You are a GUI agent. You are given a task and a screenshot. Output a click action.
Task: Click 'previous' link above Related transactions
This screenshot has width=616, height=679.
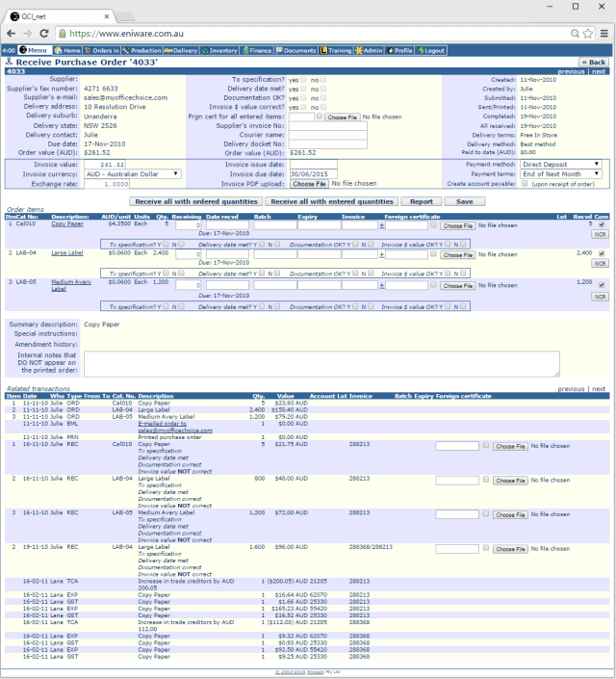(571, 389)
